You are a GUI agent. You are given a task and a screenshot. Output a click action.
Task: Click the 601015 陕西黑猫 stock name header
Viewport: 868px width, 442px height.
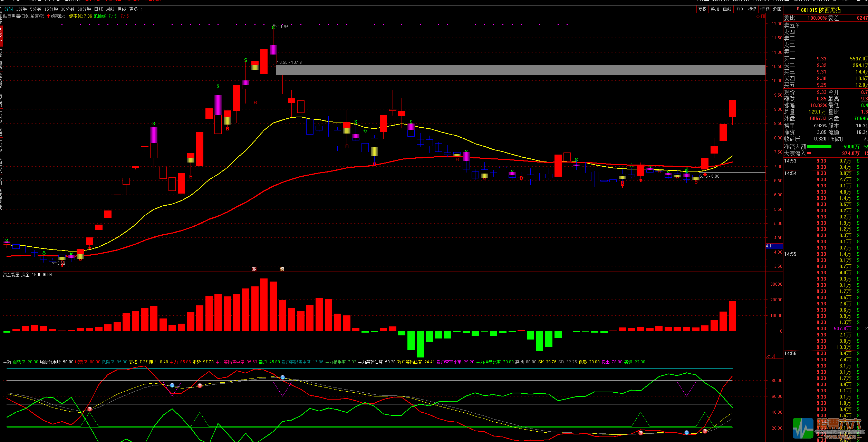click(x=821, y=10)
